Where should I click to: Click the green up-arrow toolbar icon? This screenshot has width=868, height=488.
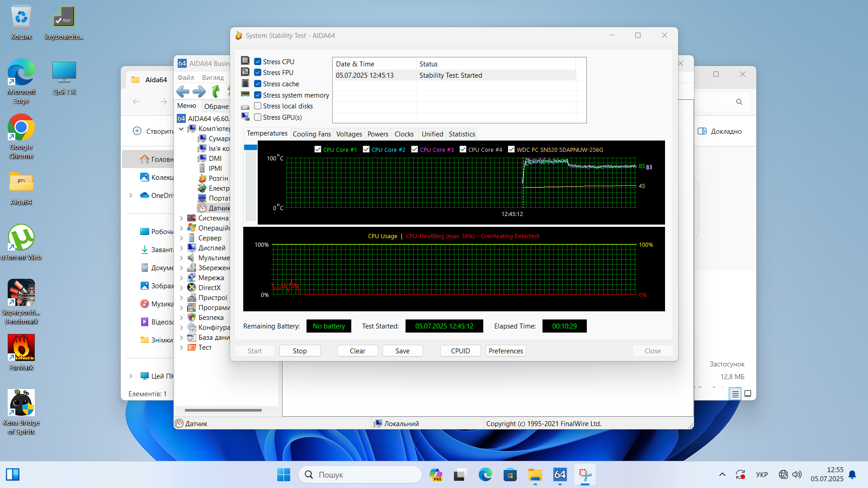(216, 92)
